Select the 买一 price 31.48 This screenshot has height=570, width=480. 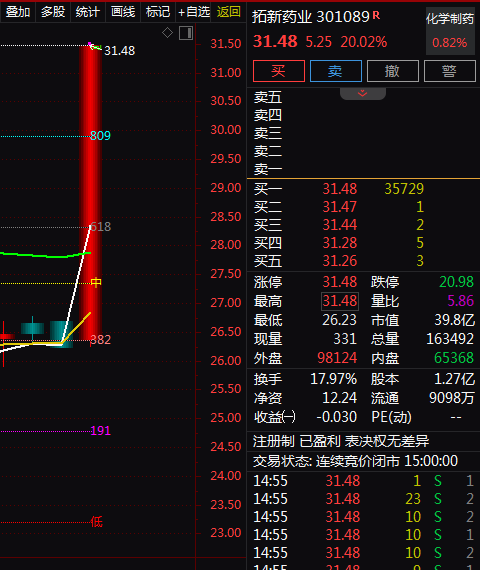(x=340, y=189)
